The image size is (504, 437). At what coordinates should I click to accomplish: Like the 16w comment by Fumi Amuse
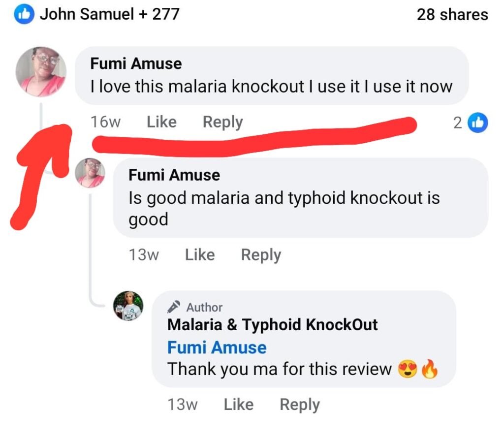(x=161, y=122)
